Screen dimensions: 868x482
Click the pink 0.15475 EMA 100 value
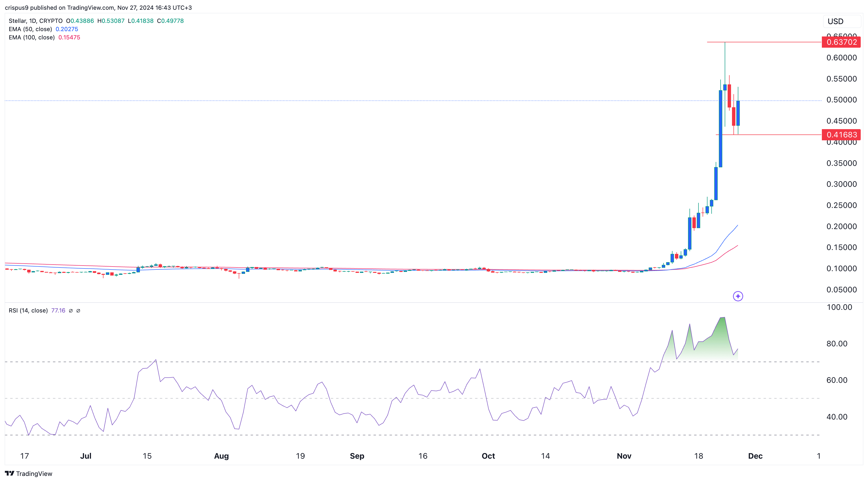click(x=69, y=37)
